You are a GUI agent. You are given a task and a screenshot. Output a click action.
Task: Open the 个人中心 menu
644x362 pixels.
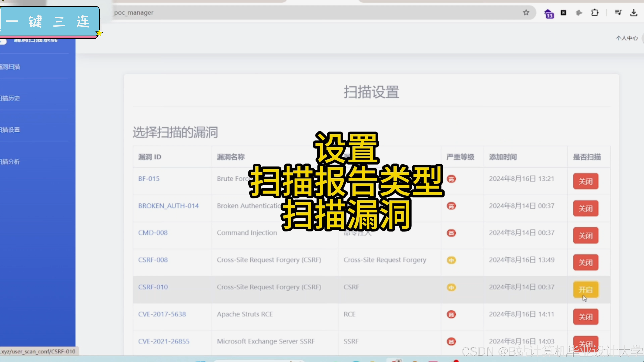tap(627, 38)
